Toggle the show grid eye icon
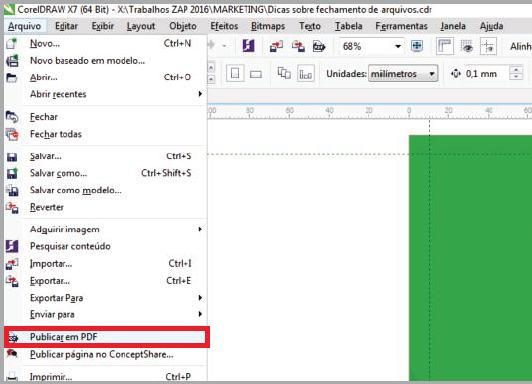Viewport: 532px width, 384px height. 467,46
